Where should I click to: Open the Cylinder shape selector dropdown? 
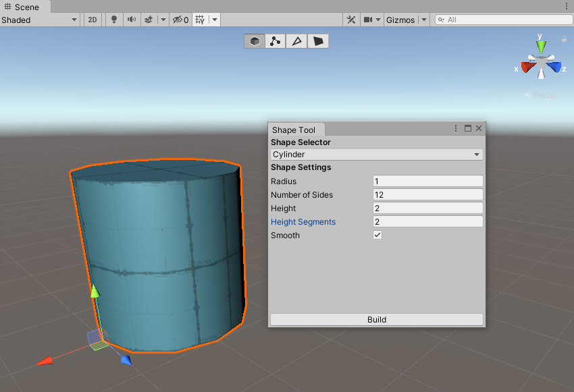[376, 155]
